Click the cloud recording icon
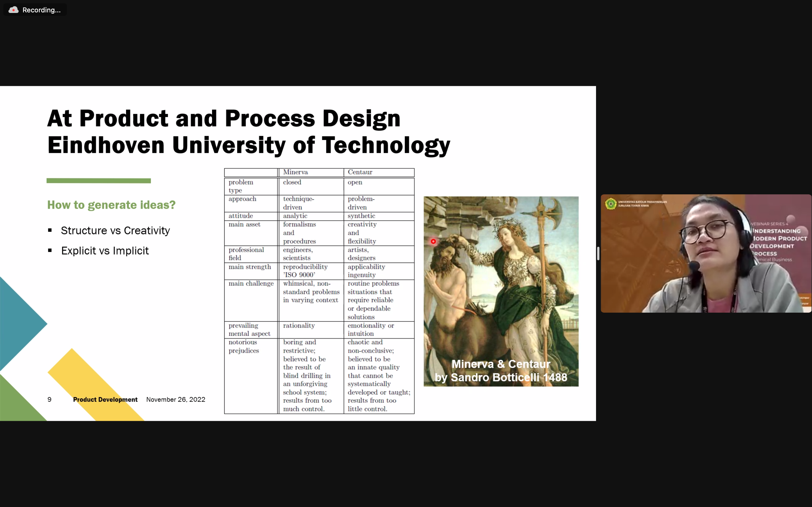This screenshot has width=812, height=507. click(13, 10)
